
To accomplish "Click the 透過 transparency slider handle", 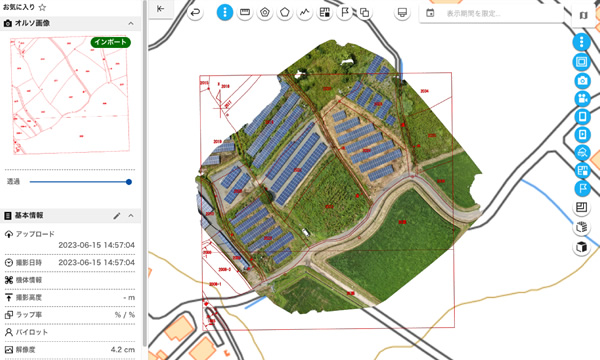I will [129, 182].
